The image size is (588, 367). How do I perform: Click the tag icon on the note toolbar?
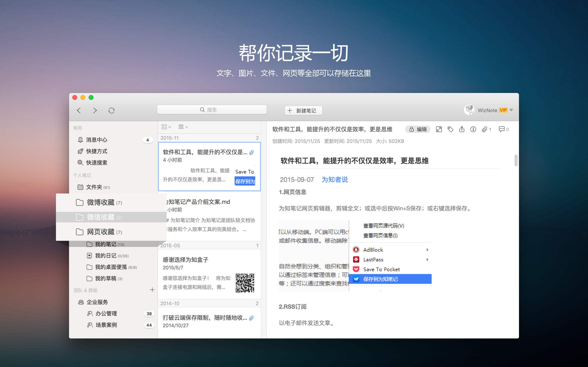coord(450,129)
